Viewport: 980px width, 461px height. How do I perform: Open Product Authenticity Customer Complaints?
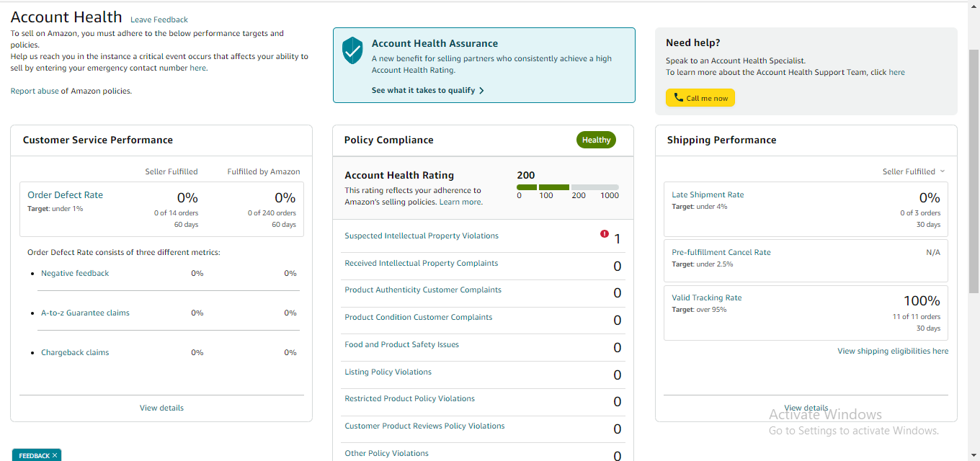click(x=423, y=290)
